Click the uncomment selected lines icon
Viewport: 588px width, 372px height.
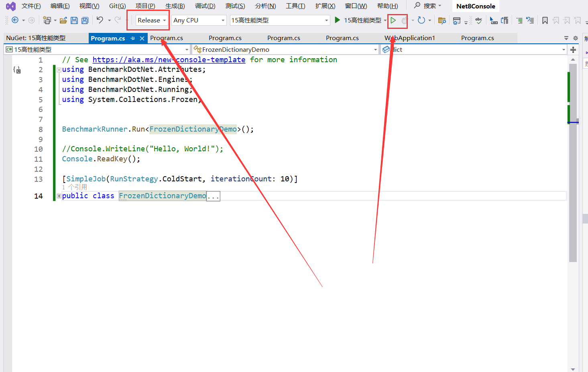tap(530, 20)
